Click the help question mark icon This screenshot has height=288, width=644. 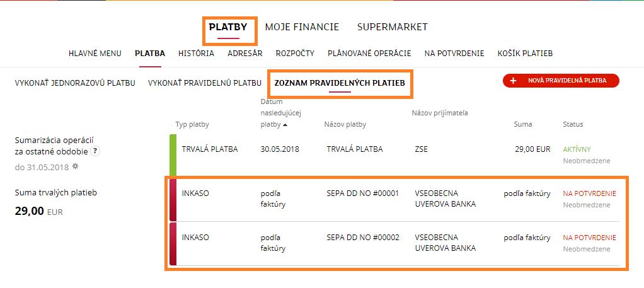(95, 151)
